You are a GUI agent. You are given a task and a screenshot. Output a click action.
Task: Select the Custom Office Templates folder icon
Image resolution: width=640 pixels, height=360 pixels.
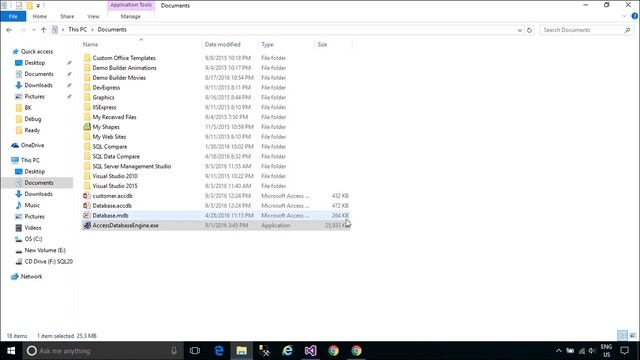coord(87,58)
